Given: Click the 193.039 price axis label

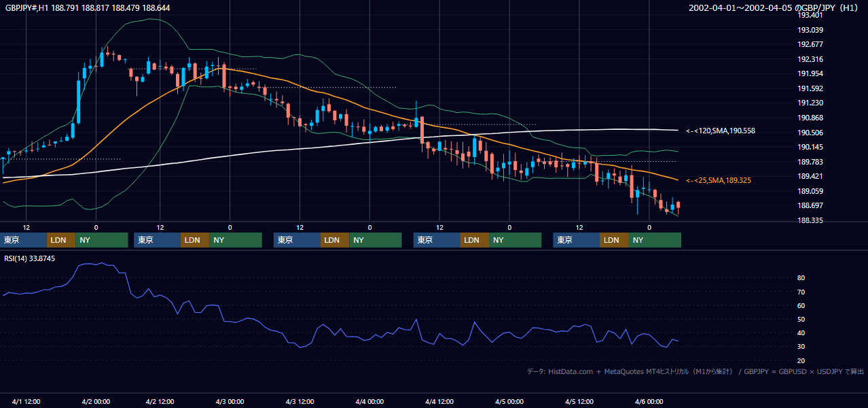Looking at the screenshot, I should 810,30.
